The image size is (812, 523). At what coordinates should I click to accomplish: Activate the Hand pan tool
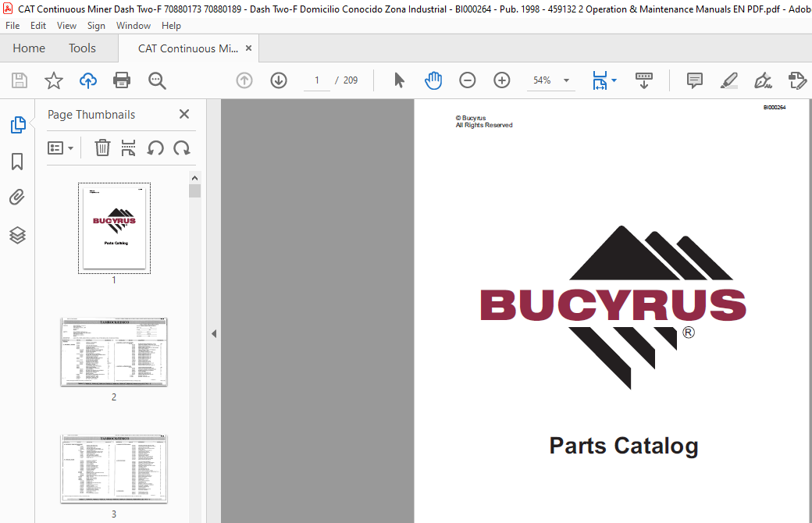pos(433,80)
